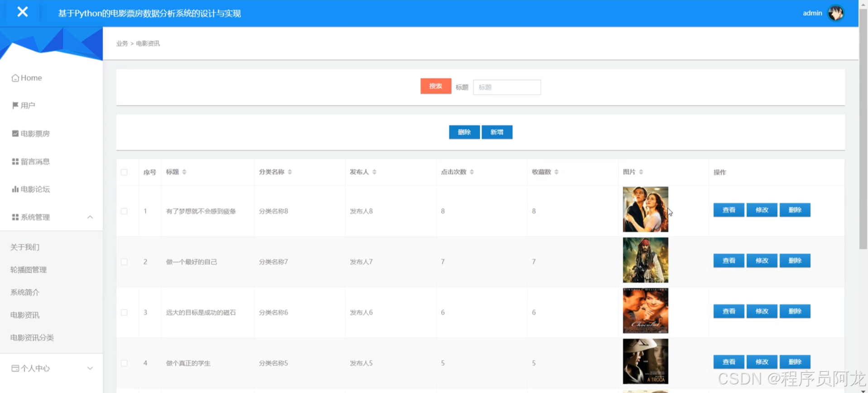The height and width of the screenshot is (393, 868).
Task: Click the orange 搜索 button
Action: pyautogui.click(x=436, y=86)
